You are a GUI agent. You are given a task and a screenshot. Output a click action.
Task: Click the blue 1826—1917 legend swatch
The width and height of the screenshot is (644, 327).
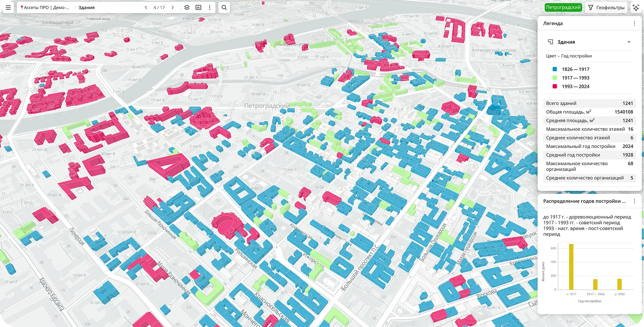coord(555,69)
